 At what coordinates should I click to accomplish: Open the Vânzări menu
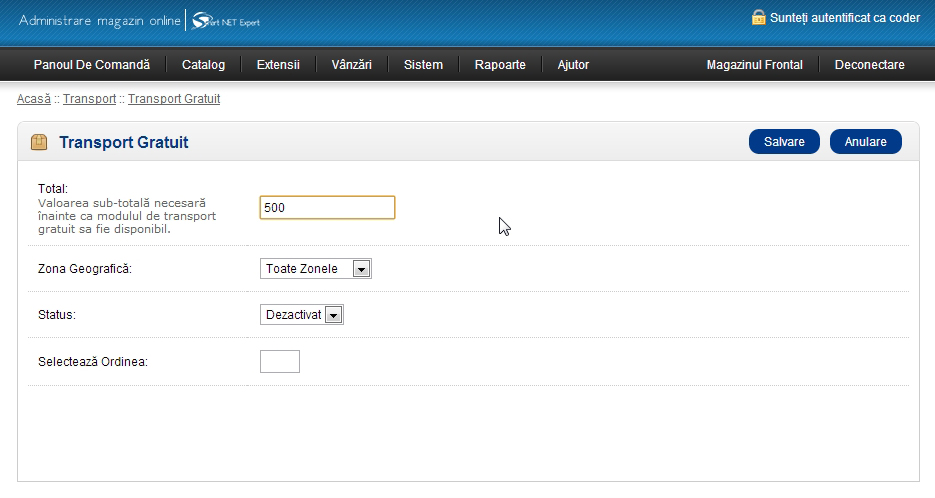351,65
